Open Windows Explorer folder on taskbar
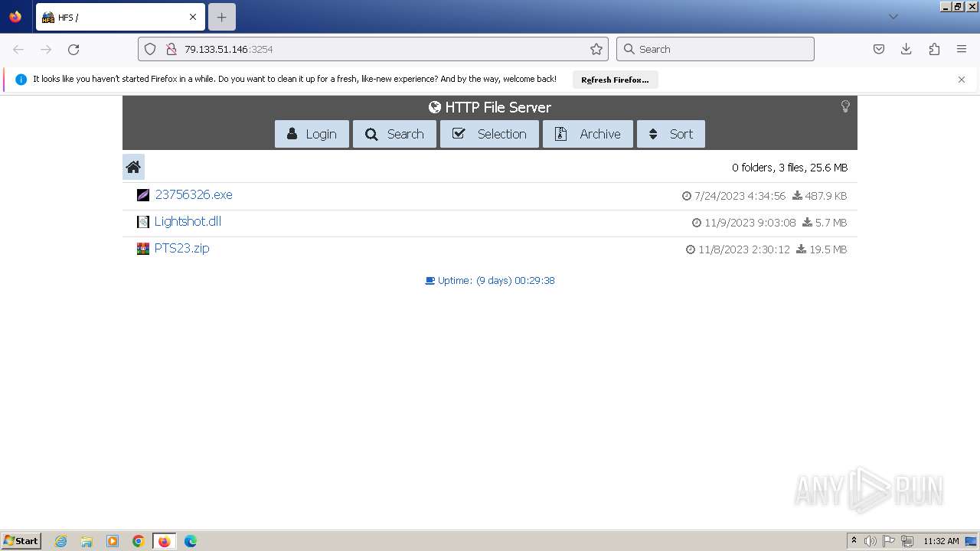 tap(87, 541)
